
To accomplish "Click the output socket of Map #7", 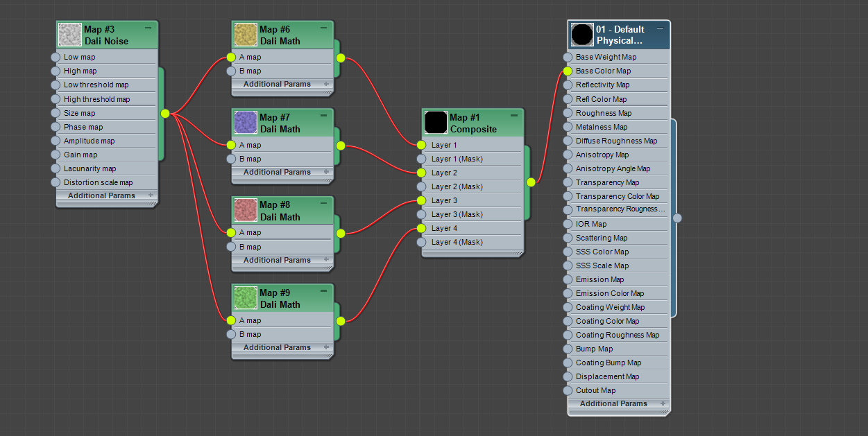I will (x=341, y=146).
